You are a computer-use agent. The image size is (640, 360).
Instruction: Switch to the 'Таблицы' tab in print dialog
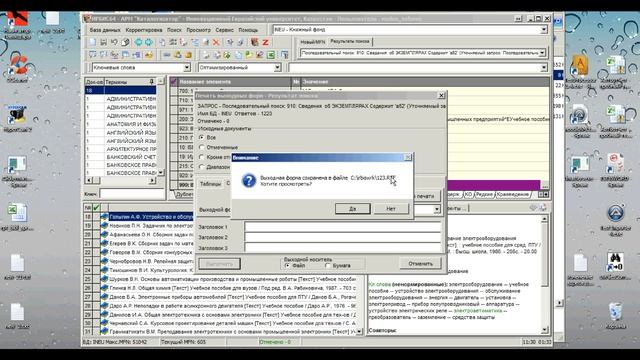(210, 184)
